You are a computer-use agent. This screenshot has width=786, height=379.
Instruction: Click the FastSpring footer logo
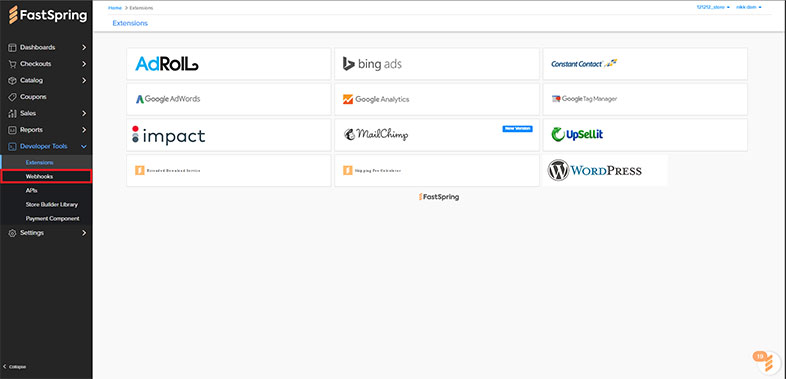pos(439,197)
